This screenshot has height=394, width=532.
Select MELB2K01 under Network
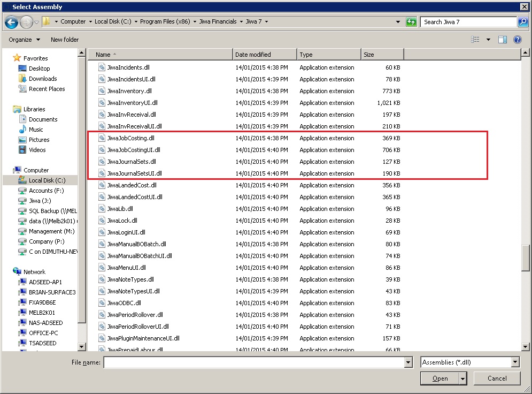(42, 313)
